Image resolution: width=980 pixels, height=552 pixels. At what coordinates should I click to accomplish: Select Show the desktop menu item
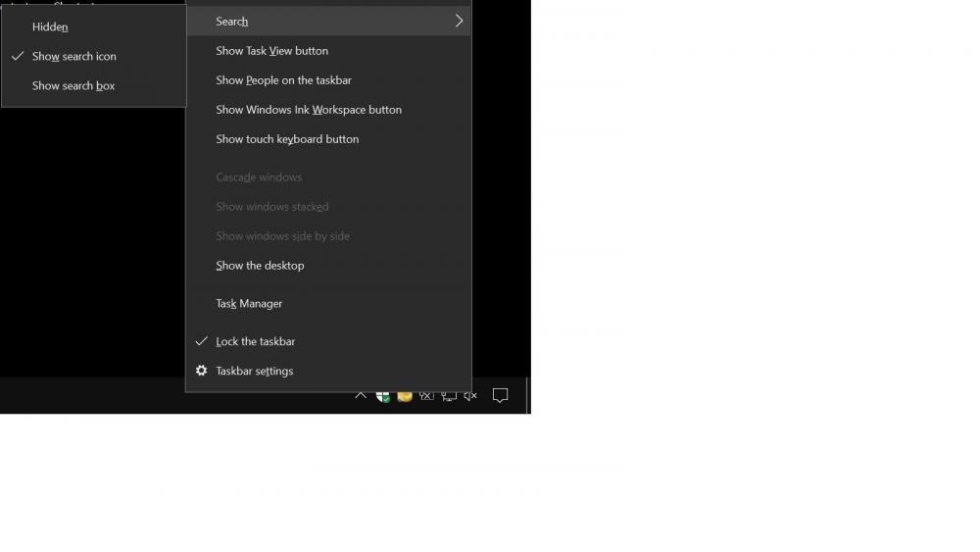(x=328, y=265)
